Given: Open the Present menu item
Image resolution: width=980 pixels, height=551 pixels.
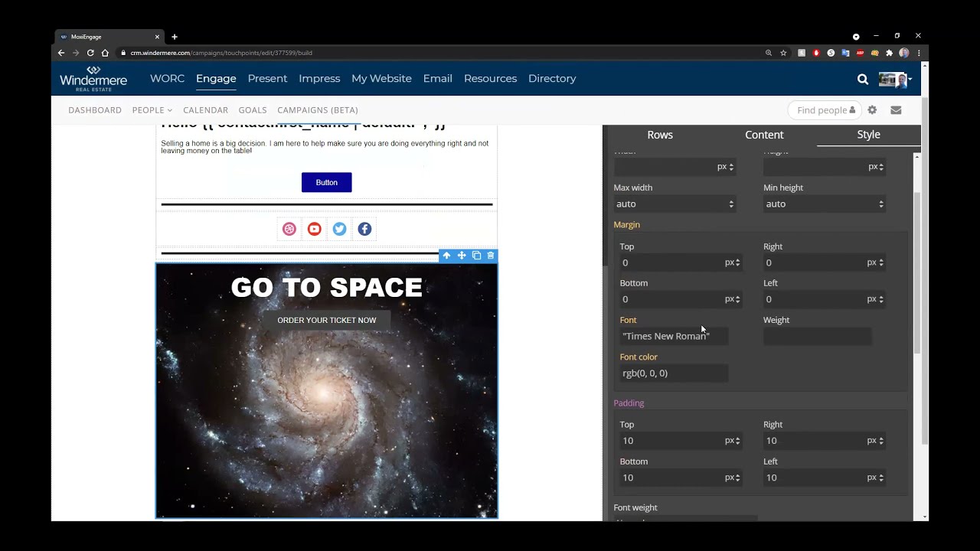Looking at the screenshot, I should 267,78.
